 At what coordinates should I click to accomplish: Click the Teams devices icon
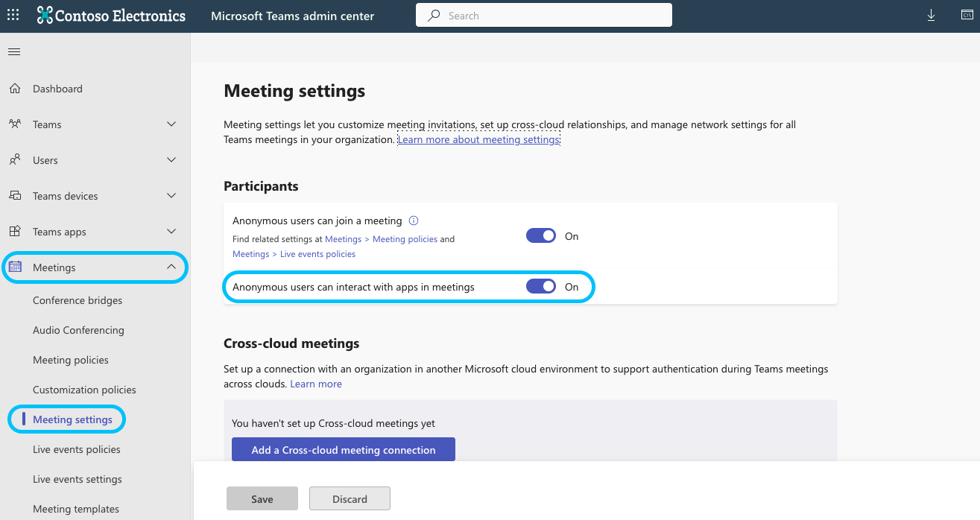[15, 196]
